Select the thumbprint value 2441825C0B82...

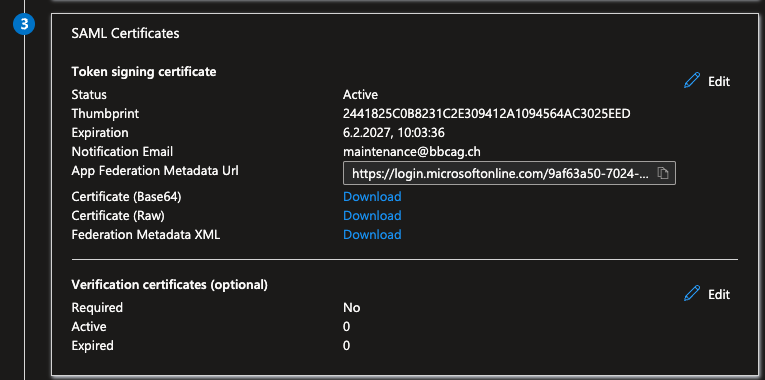point(486,114)
